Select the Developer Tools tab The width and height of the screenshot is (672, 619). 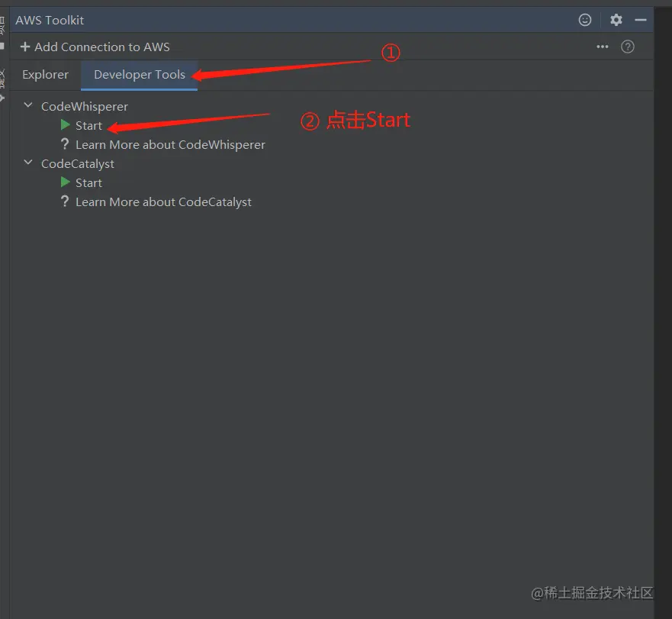pos(139,75)
